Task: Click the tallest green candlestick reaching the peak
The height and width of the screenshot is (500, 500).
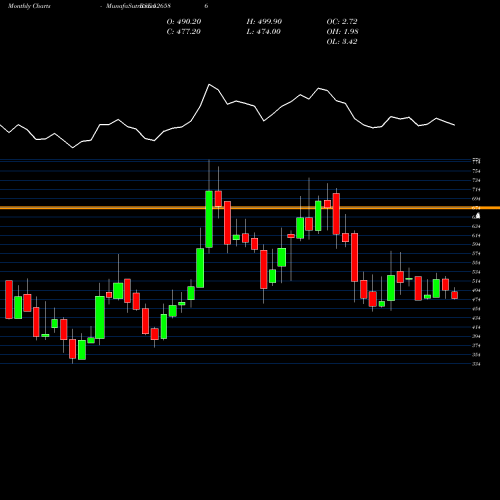Action: tap(209, 219)
